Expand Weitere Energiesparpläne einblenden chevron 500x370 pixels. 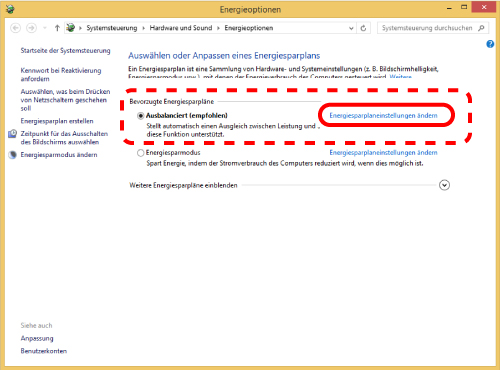[444, 185]
